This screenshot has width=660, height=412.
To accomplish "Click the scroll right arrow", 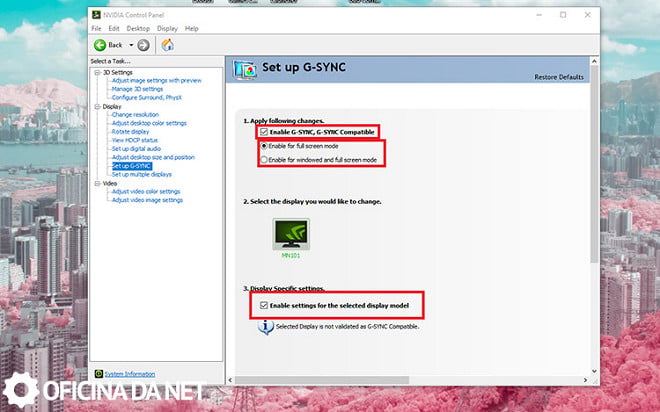I will (585, 380).
